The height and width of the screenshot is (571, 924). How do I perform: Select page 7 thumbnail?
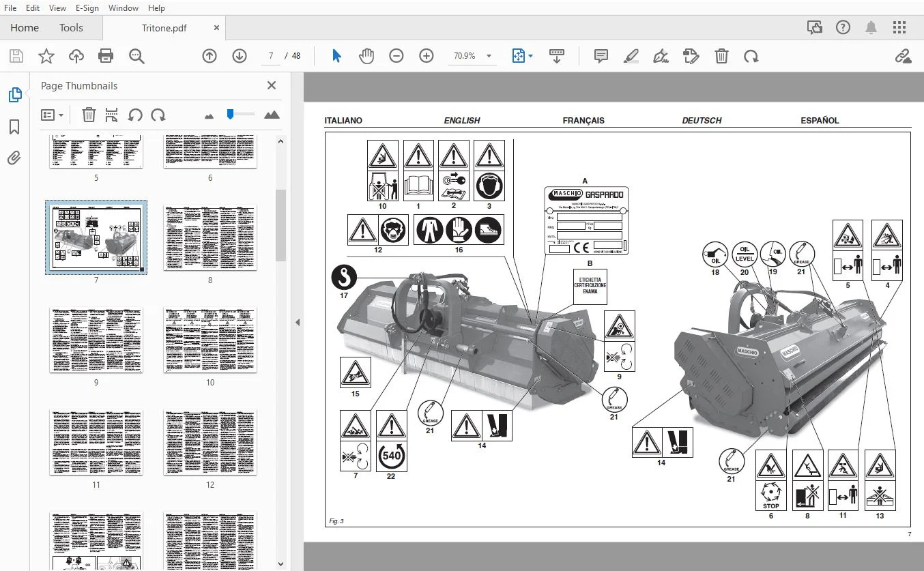96,237
